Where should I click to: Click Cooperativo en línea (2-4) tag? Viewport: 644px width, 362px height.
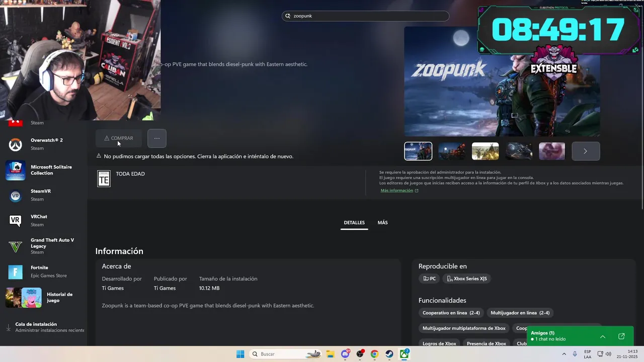pyautogui.click(x=451, y=313)
